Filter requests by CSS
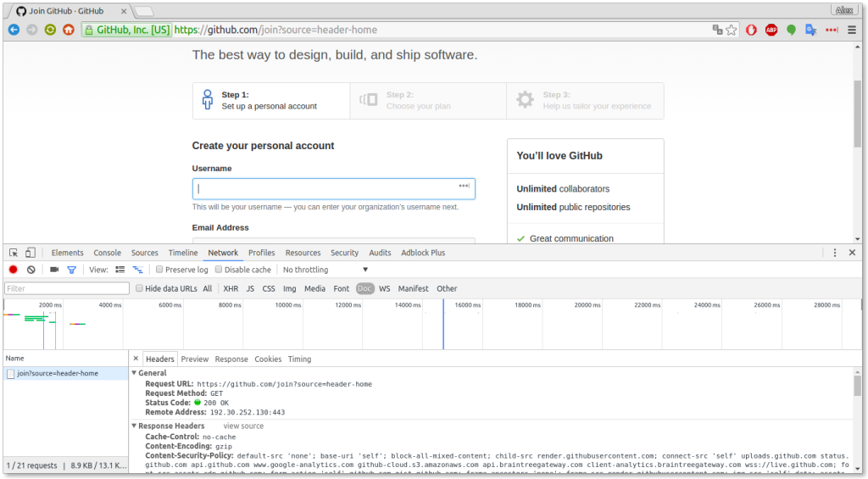This screenshot has height=479, width=868. [269, 288]
